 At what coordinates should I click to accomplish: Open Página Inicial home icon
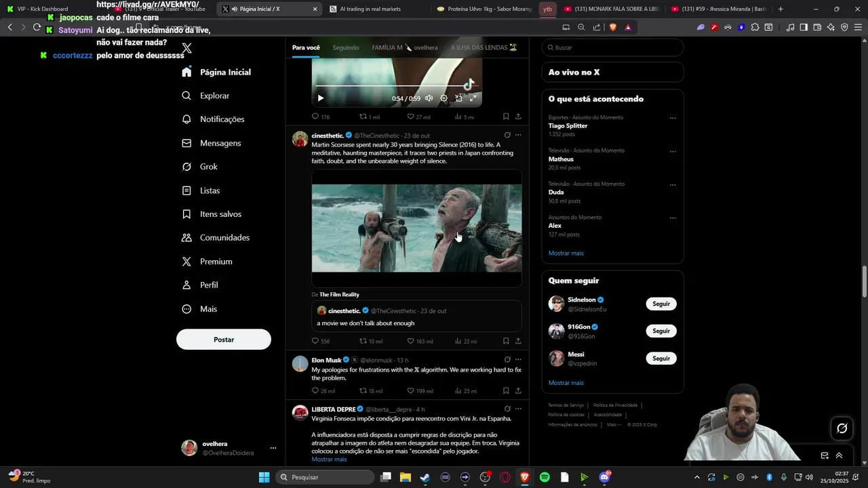[x=186, y=72]
